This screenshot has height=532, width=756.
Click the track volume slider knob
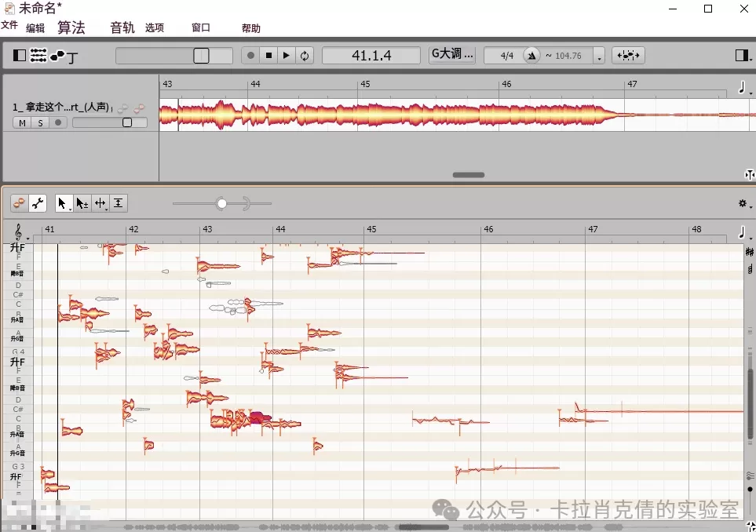tap(127, 122)
